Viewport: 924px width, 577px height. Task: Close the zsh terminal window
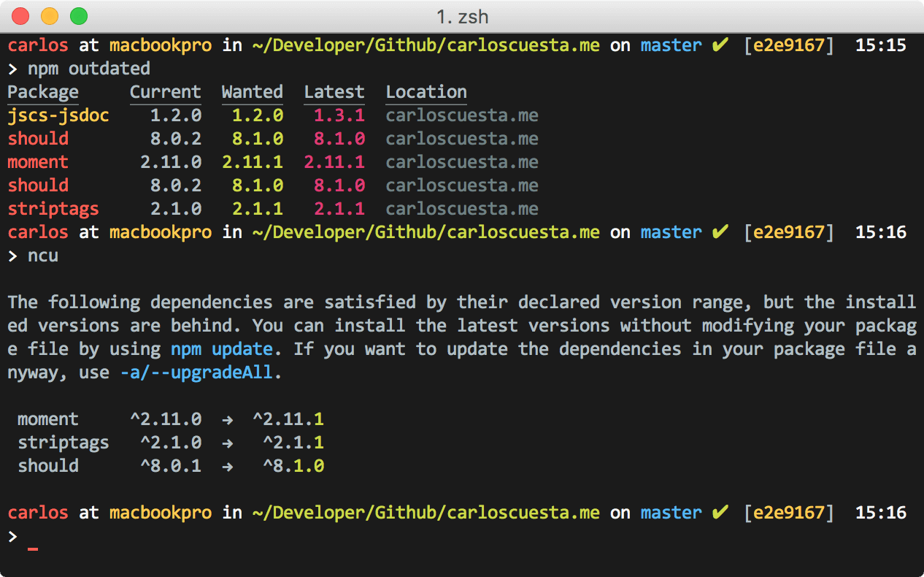click(x=20, y=15)
